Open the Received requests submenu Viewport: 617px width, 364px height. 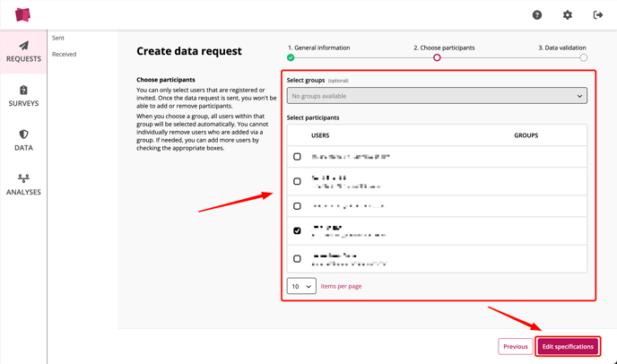65,55
